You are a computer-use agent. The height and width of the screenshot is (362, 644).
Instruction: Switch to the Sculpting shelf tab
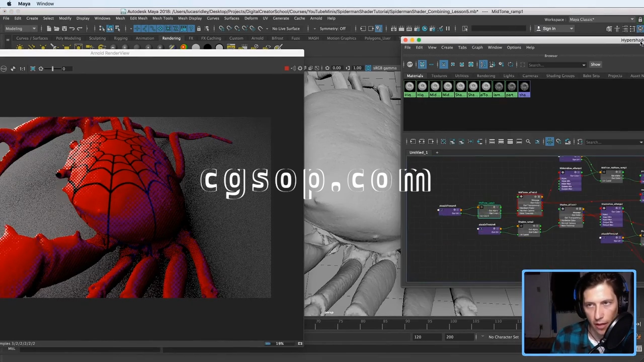pos(97,38)
